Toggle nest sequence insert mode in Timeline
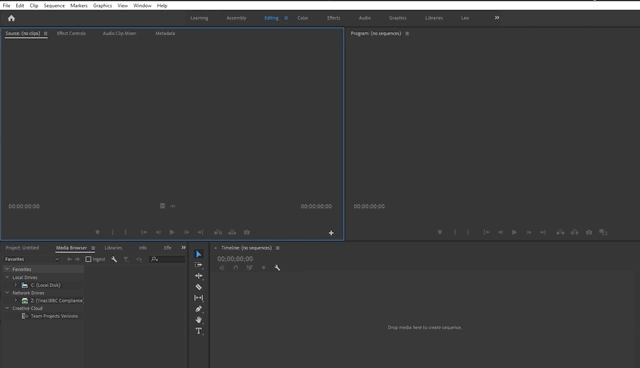Screen dimensions: 640x368 tap(222, 268)
